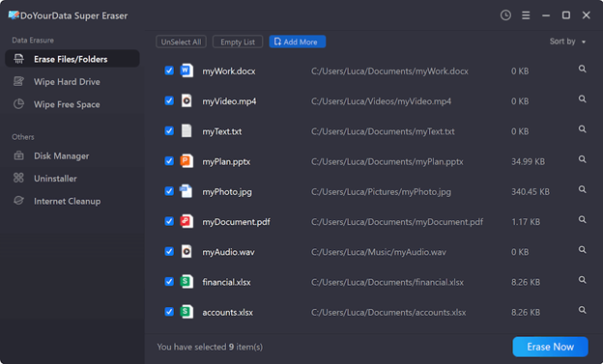Click the myVideo.mp4 file name
Image resolution: width=603 pixels, height=364 pixels.
tap(229, 101)
